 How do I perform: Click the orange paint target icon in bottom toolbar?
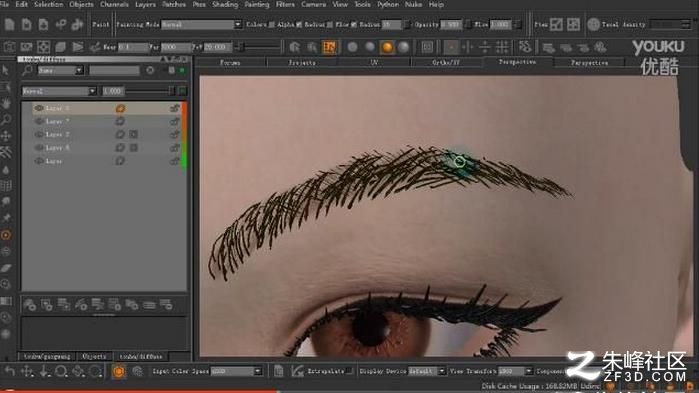pyautogui.click(x=119, y=371)
